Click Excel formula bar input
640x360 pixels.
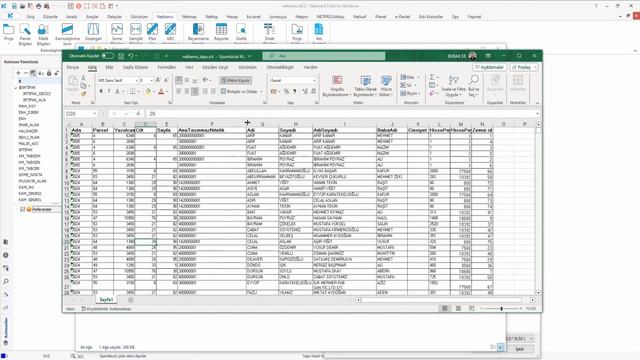click(x=341, y=113)
